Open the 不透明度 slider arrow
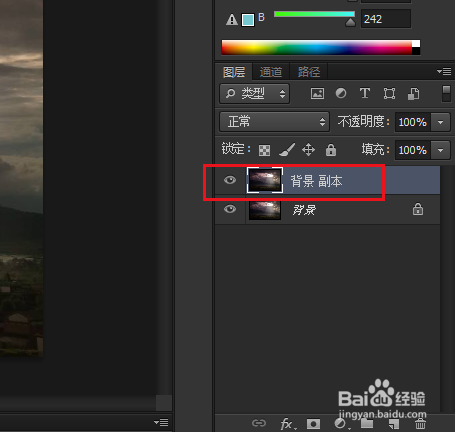The width and height of the screenshot is (455, 432). click(440, 122)
